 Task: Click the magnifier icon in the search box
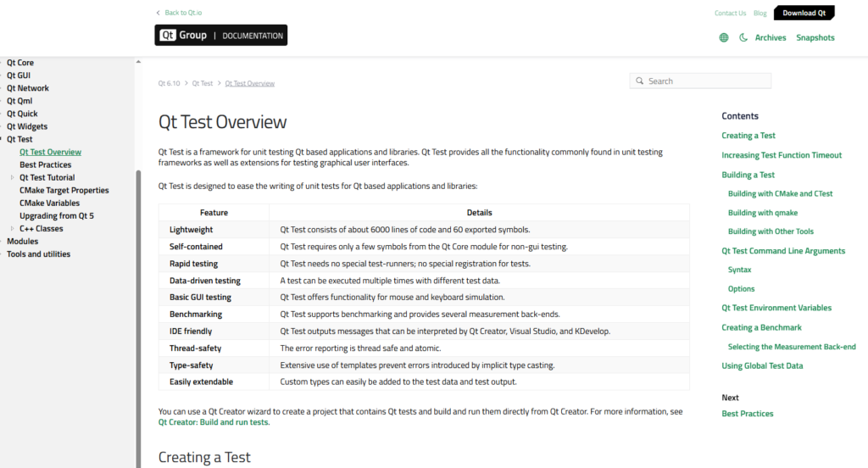tap(639, 81)
